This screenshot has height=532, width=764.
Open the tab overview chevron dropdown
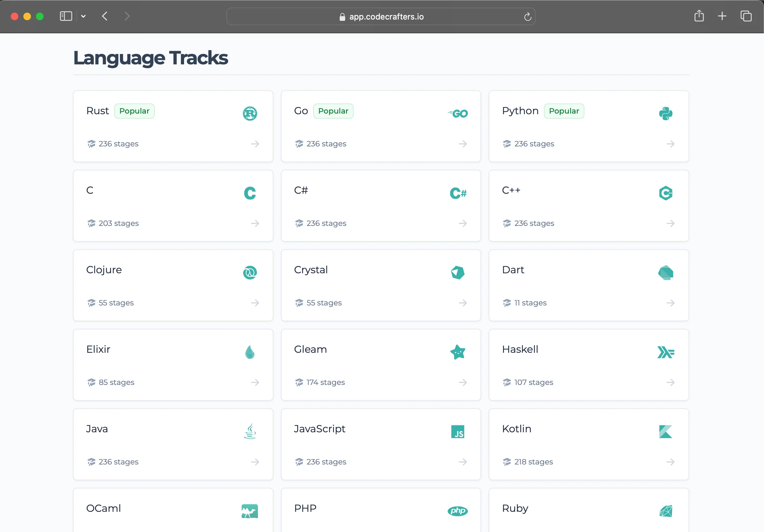[x=84, y=16]
